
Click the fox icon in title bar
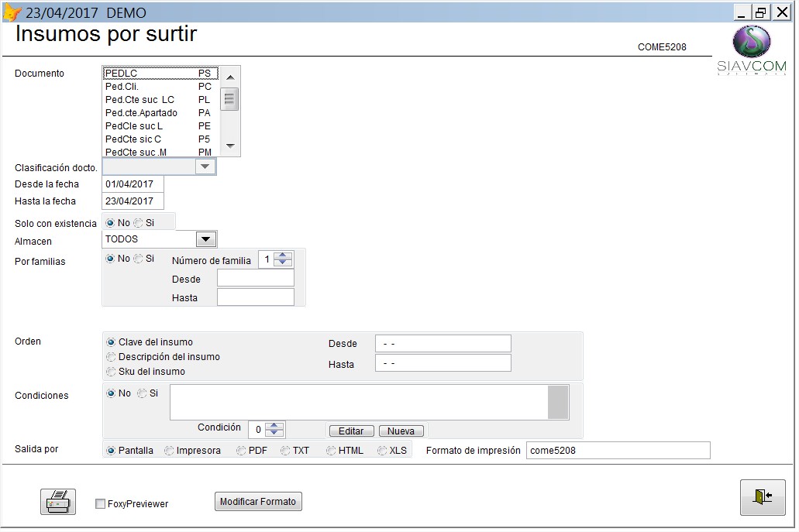(12, 12)
